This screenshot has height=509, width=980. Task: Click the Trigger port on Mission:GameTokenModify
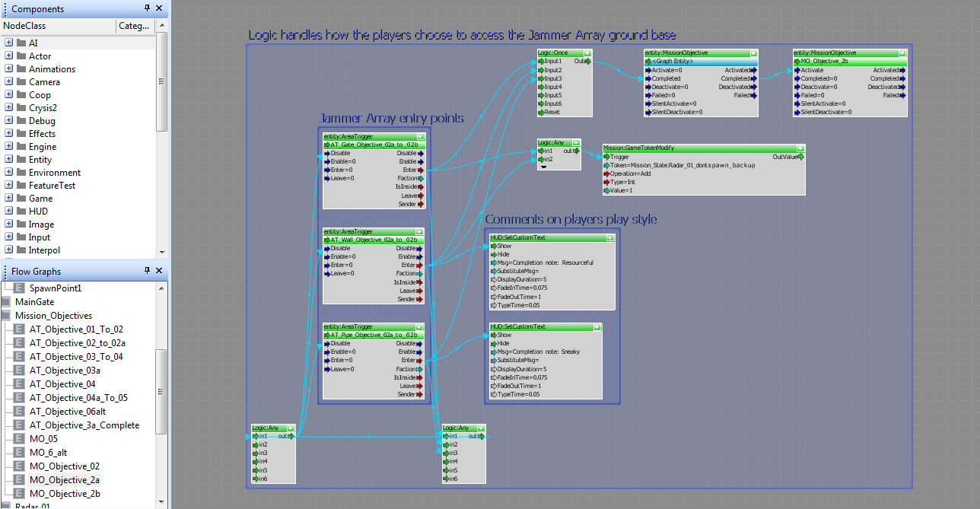(x=606, y=157)
